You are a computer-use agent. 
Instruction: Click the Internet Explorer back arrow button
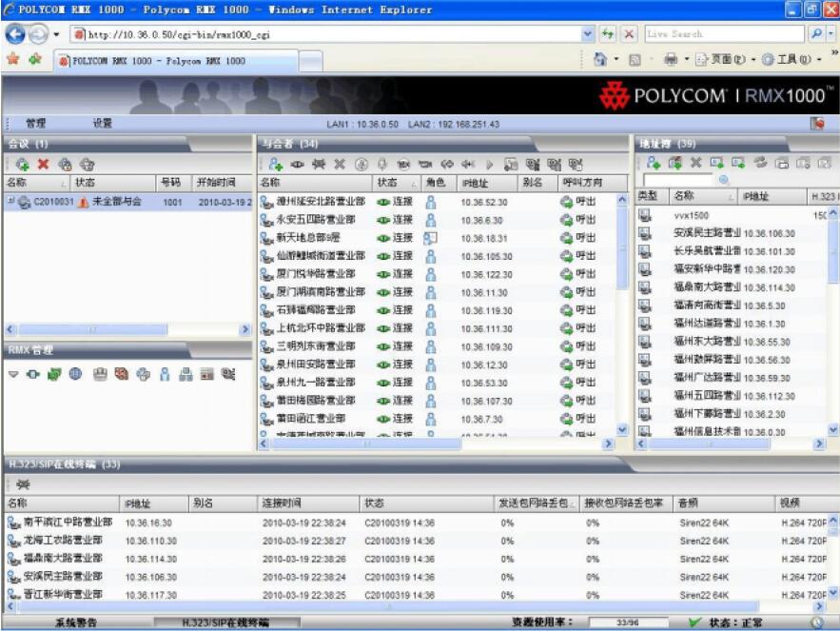[x=16, y=34]
